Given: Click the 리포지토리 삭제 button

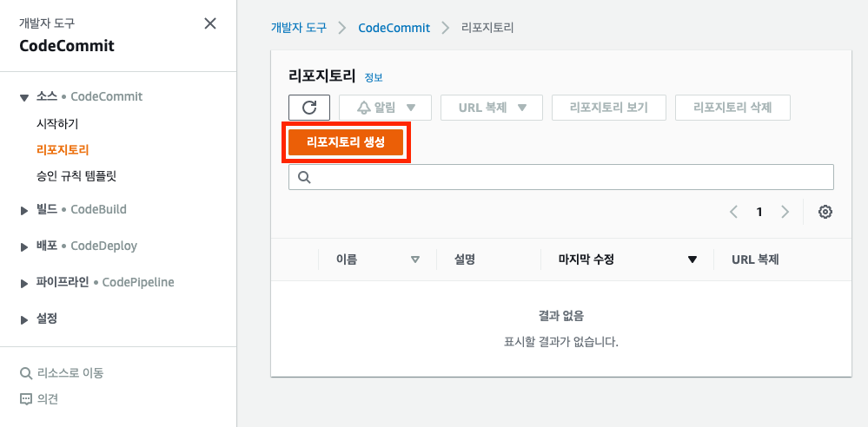Looking at the screenshot, I should click(x=733, y=108).
